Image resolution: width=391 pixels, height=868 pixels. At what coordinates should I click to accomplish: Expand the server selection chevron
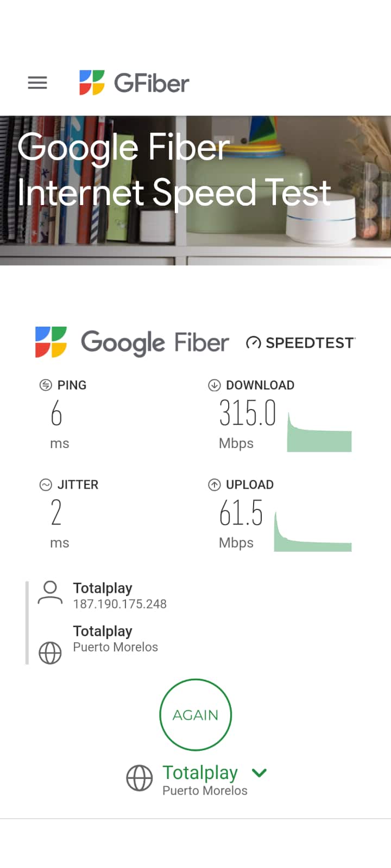pos(260,773)
